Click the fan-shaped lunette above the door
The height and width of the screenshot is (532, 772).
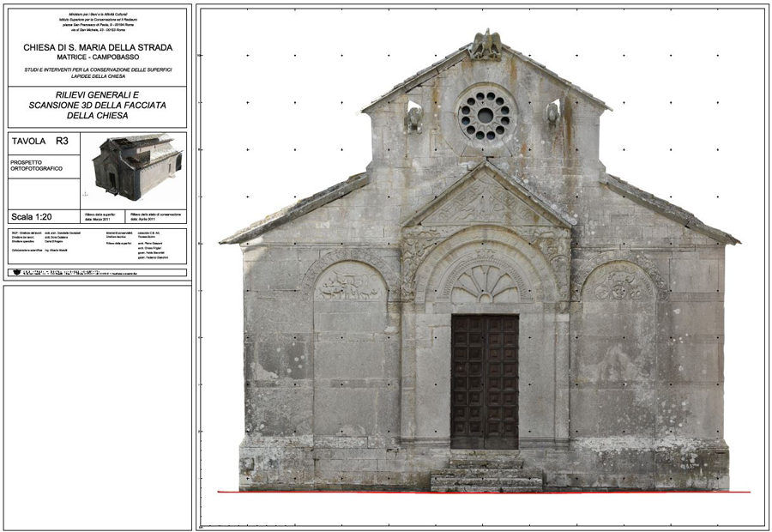486,284
